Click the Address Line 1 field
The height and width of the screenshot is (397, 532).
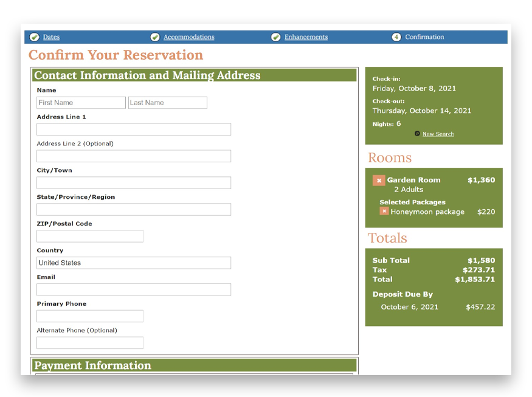point(133,129)
